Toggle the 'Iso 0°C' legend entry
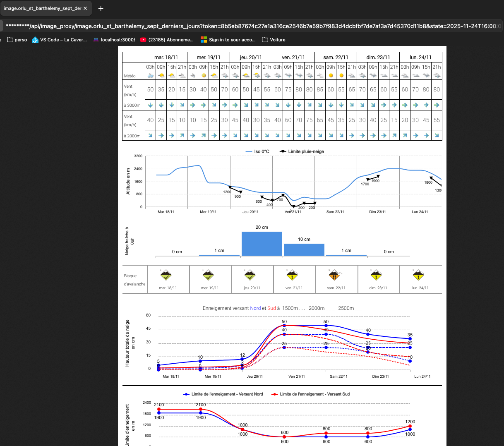The height and width of the screenshot is (446, 504). (257, 151)
